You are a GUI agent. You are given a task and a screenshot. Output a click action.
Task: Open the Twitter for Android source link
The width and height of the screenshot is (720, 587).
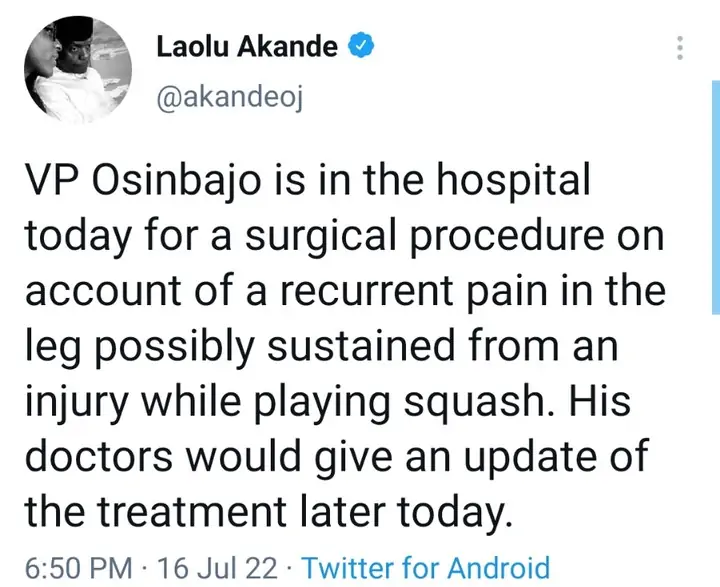[426, 568]
